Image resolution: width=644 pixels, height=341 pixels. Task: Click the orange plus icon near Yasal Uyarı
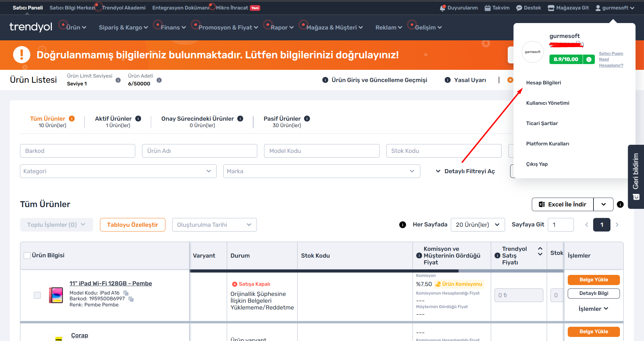(x=510, y=80)
